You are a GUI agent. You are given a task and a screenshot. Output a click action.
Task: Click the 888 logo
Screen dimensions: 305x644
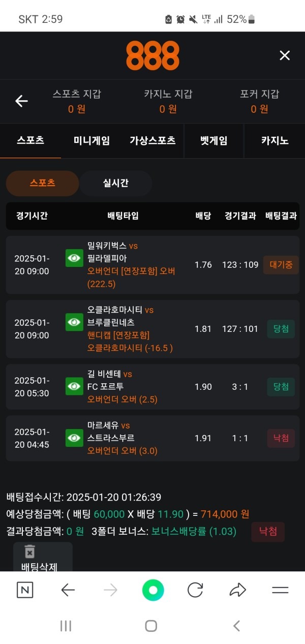coord(152,55)
